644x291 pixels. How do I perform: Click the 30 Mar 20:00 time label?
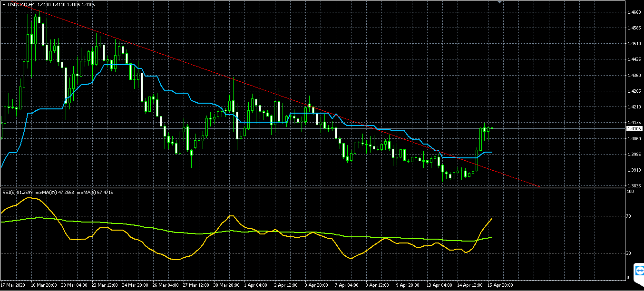(227, 286)
